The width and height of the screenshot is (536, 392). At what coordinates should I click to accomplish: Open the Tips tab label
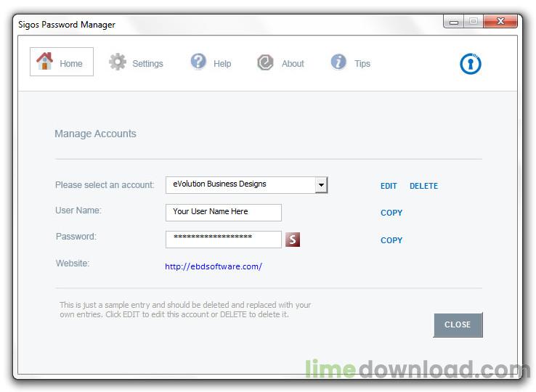(x=362, y=64)
